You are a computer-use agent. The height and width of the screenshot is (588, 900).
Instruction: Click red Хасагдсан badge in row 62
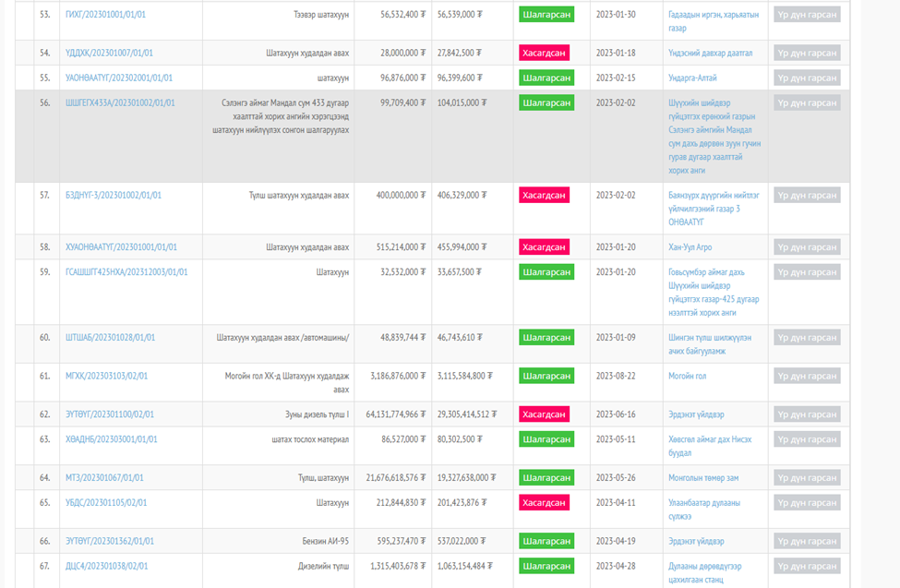click(544, 414)
